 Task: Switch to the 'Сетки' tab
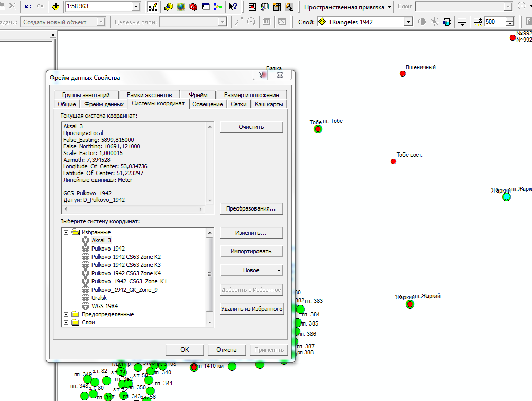pos(238,104)
